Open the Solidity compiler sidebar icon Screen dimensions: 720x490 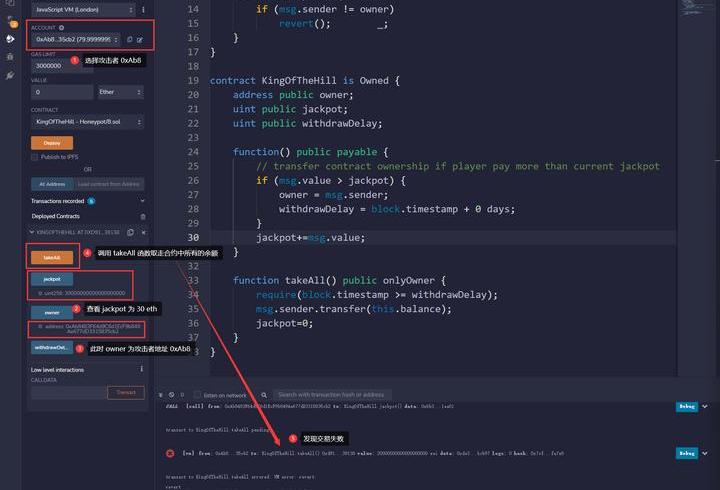(11, 21)
